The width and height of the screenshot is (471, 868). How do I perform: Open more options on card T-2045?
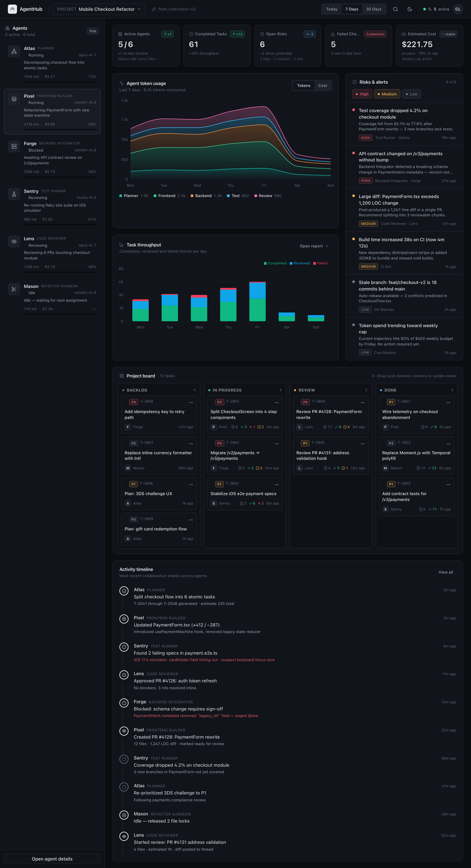pyautogui.click(x=362, y=443)
